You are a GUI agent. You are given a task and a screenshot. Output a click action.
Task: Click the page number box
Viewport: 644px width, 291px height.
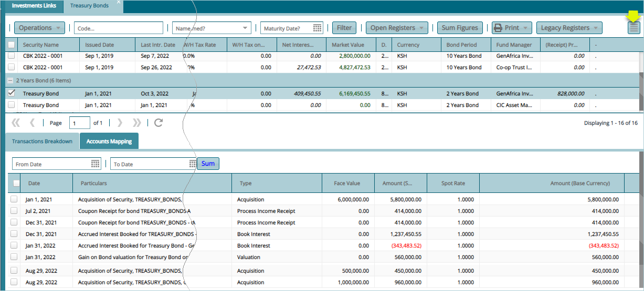[x=80, y=123]
